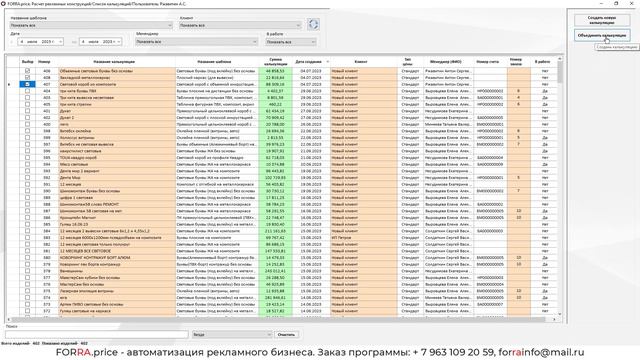Screen dimensions: 640x360
Task: Toggle selection checkbox for calculation 409
Action: click(27, 71)
